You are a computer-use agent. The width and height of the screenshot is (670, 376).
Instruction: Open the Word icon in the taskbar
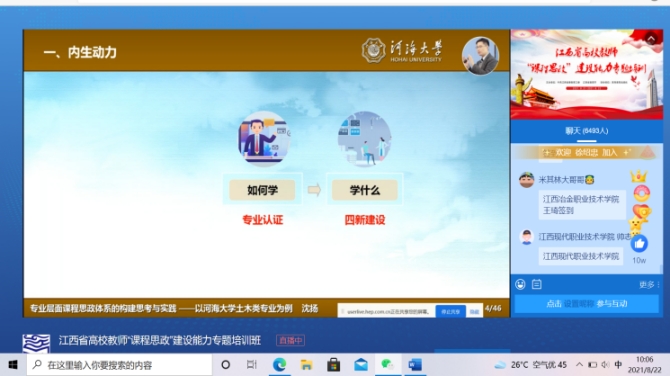(414, 365)
